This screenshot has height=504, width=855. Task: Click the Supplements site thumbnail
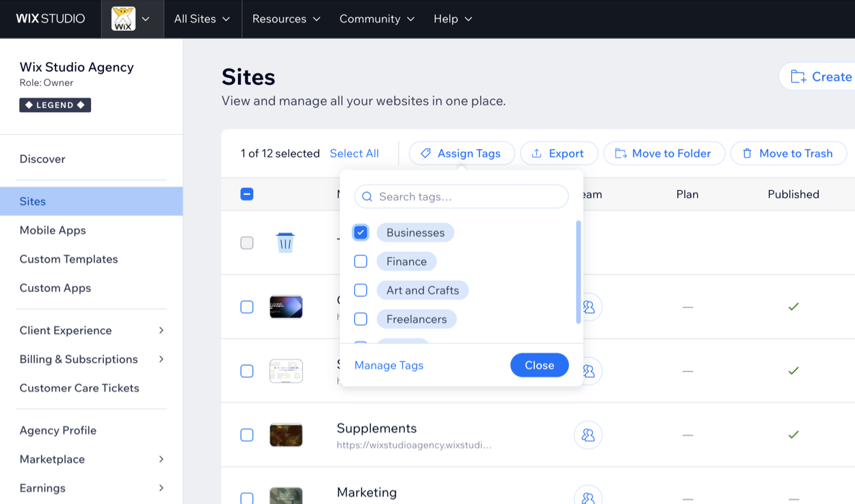286,435
